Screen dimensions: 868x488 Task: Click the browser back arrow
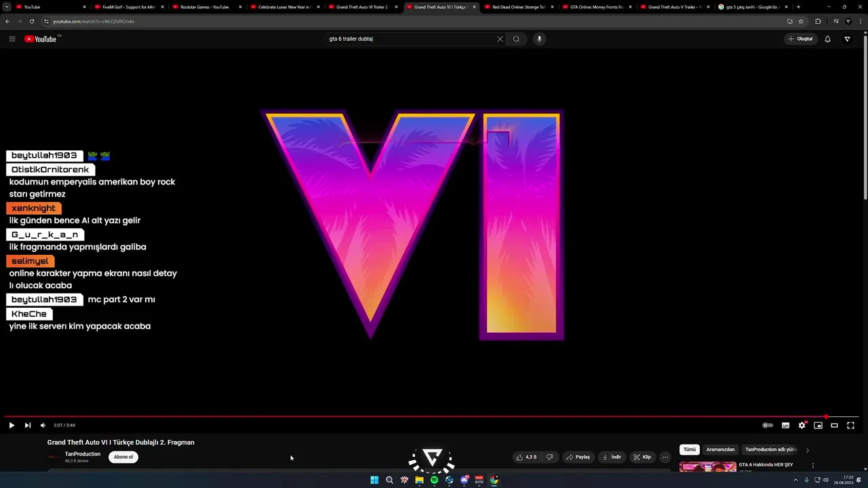coord(7,21)
